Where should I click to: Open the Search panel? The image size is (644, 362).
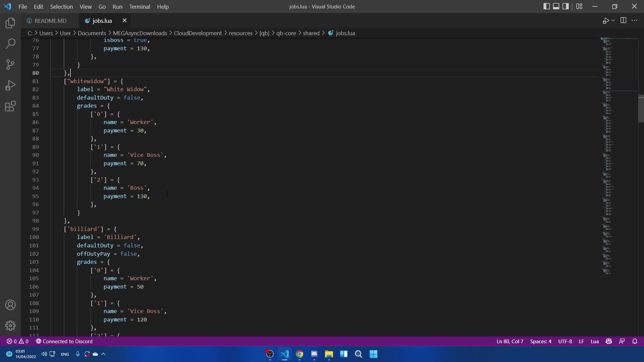coord(10,44)
